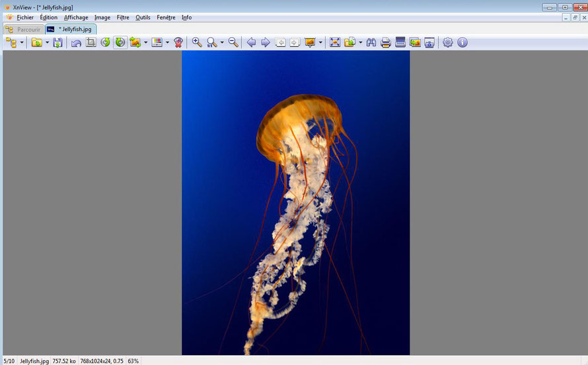Acquire image with scanner icon
588x365 pixels.
click(400, 42)
